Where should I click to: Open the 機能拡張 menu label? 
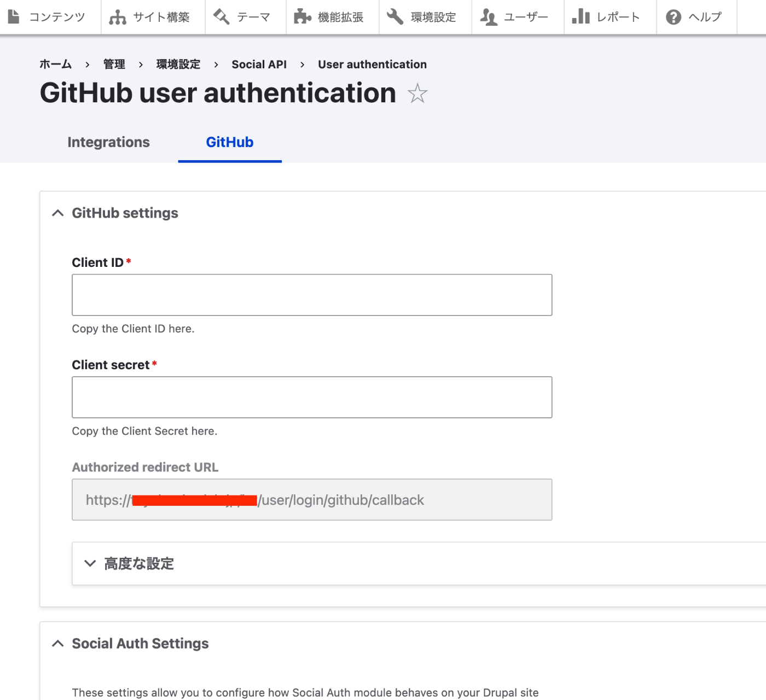click(340, 17)
